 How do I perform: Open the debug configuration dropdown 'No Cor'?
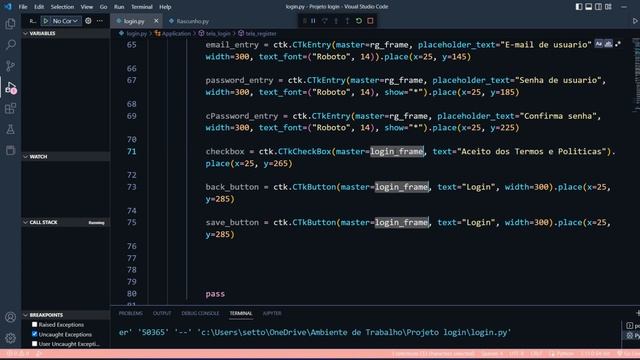pyautogui.click(x=65, y=21)
